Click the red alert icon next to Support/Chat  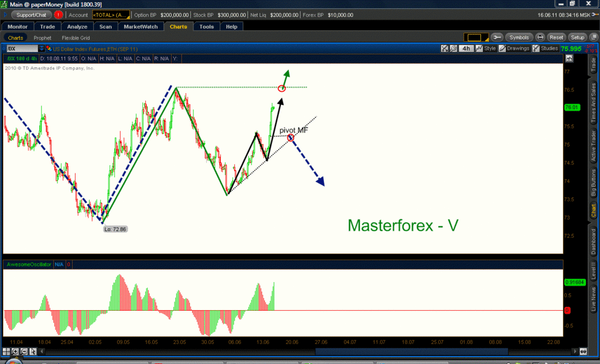58,15
